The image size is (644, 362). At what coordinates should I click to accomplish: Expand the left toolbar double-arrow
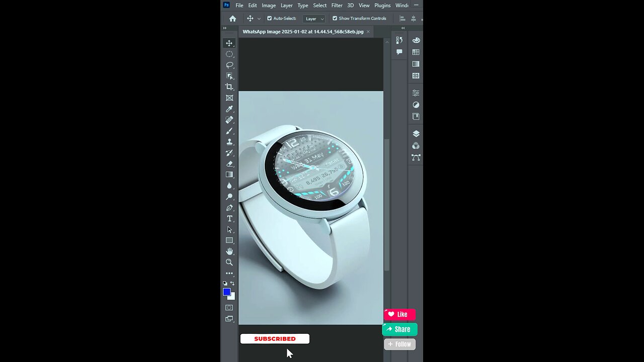click(x=225, y=28)
